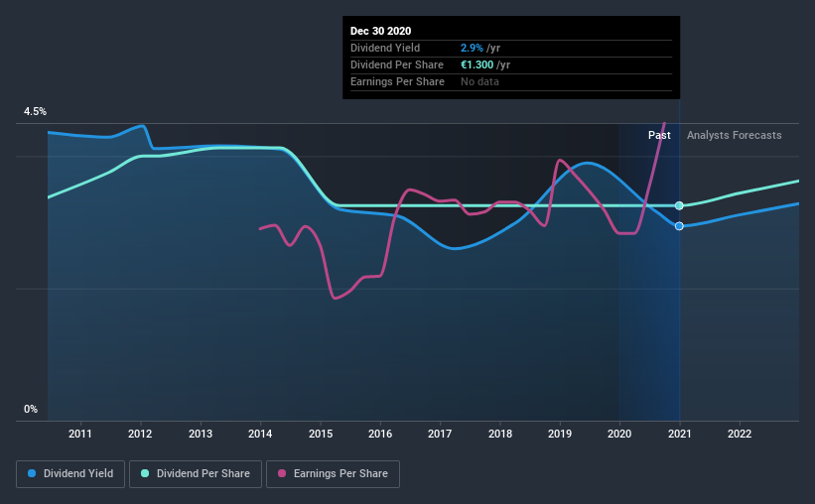This screenshot has width=815, height=504.
Task: Click the 2016 year label on the axis
Action: (380, 434)
